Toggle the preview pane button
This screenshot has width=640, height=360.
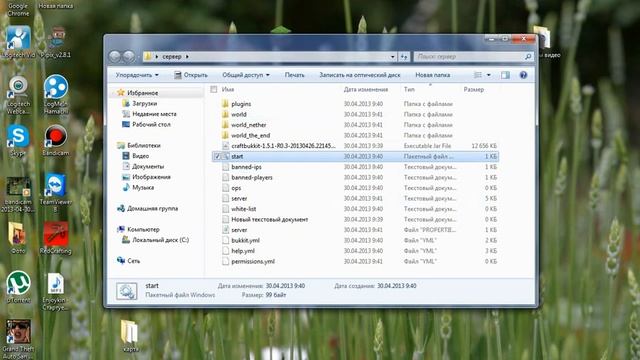tap(505, 75)
